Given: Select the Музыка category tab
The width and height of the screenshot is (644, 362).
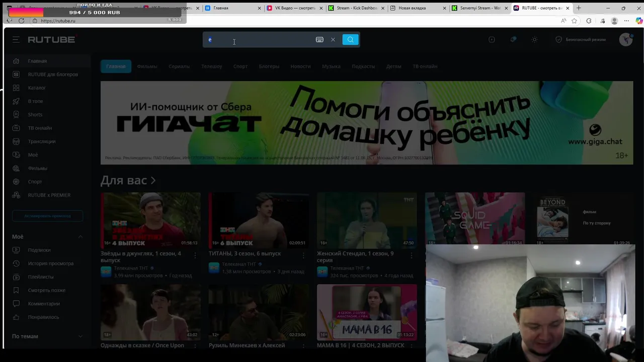Looking at the screenshot, I should [331, 66].
